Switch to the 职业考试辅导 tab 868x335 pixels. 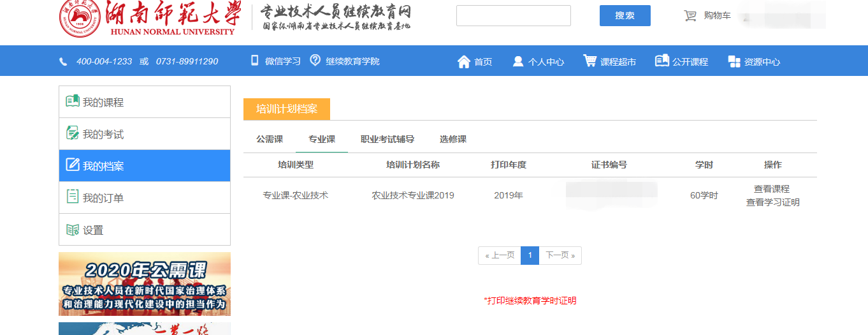pyautogui.click(x=387, y=139)
